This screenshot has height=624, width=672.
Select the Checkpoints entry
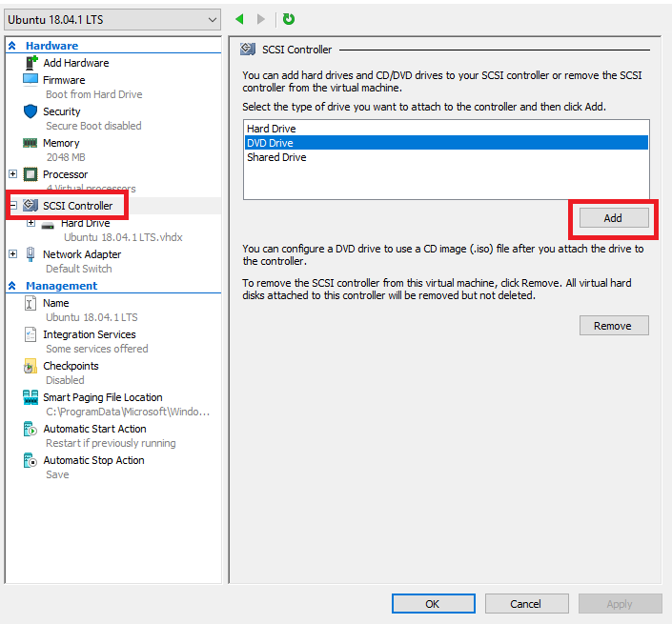click(x=71, y=366)
